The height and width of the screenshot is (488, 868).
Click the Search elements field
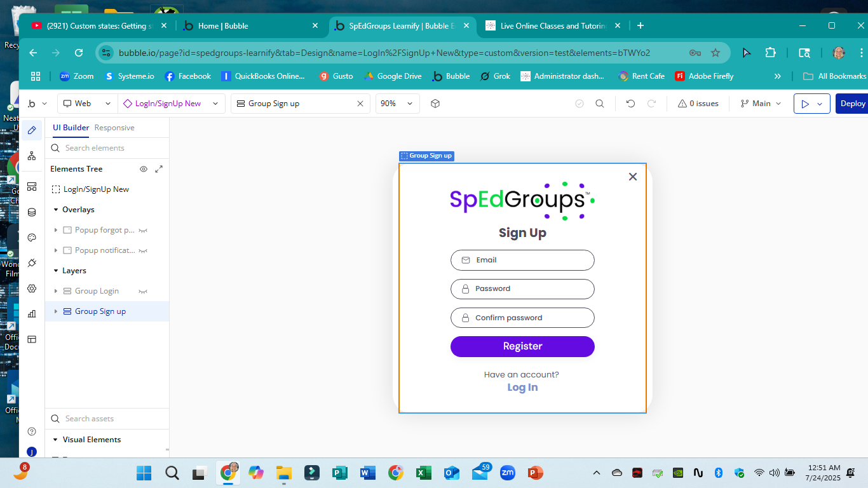pos(107,148)
